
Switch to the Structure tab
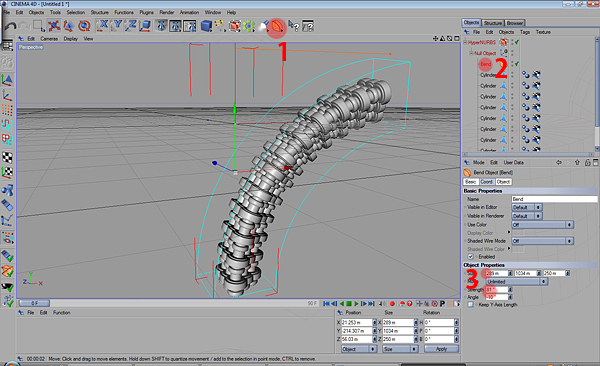492,23
